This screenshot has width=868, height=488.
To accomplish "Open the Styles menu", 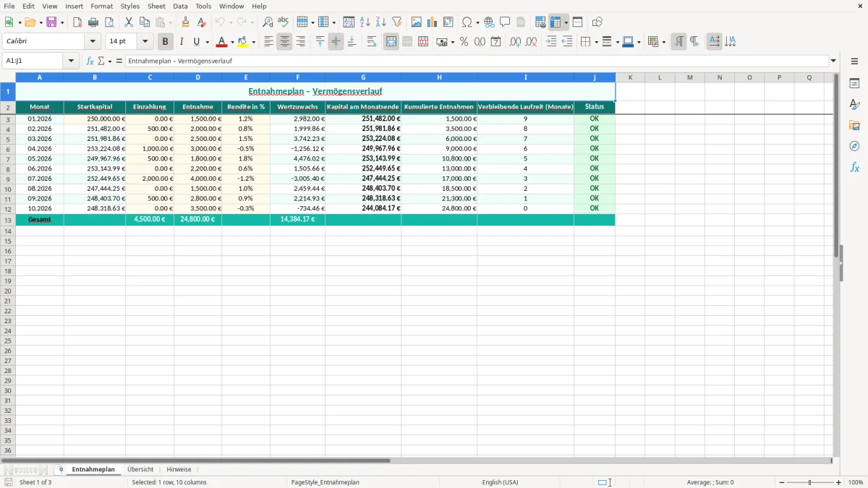I will (x=130, y=6).
